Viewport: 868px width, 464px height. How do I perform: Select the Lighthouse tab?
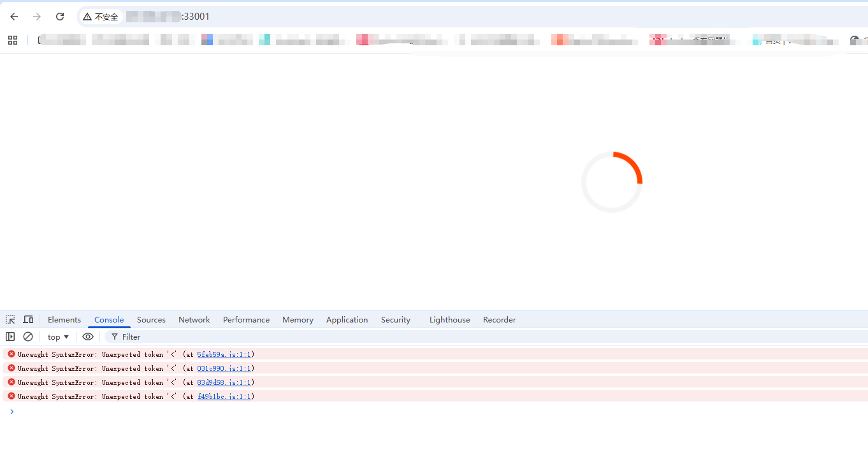click(449, 320)
